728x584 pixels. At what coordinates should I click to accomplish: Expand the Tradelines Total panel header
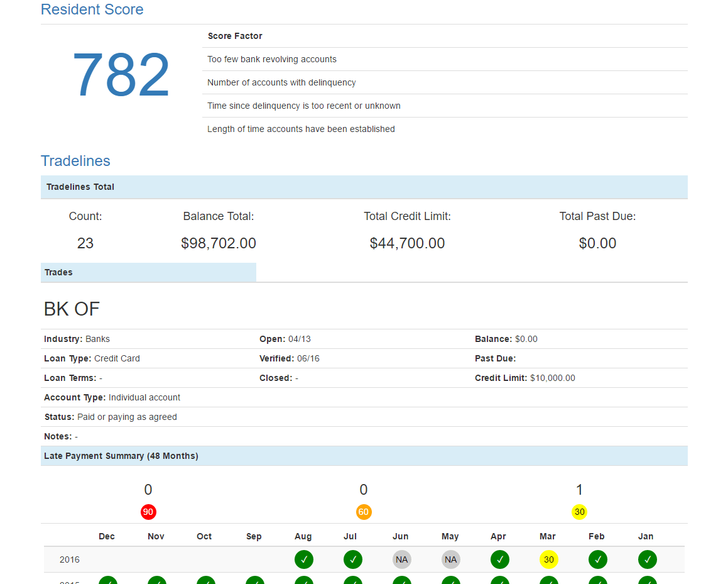pyautogui.click(x=80, y=187)
